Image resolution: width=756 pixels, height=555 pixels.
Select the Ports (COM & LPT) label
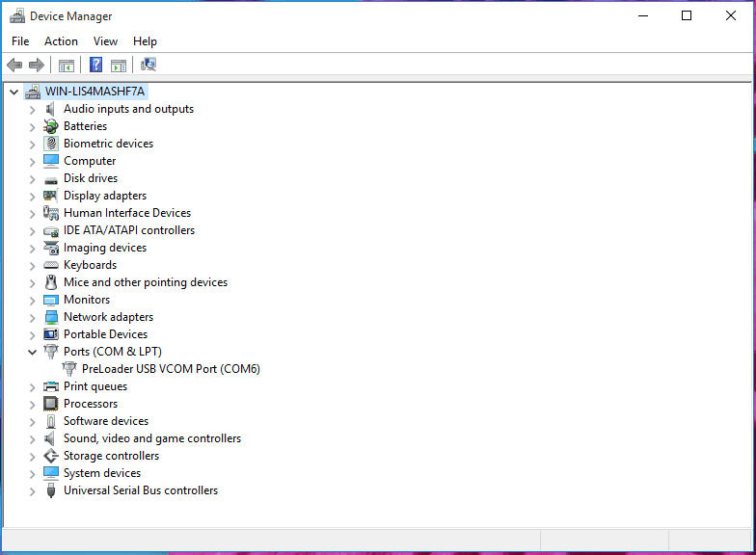[113, 352]
